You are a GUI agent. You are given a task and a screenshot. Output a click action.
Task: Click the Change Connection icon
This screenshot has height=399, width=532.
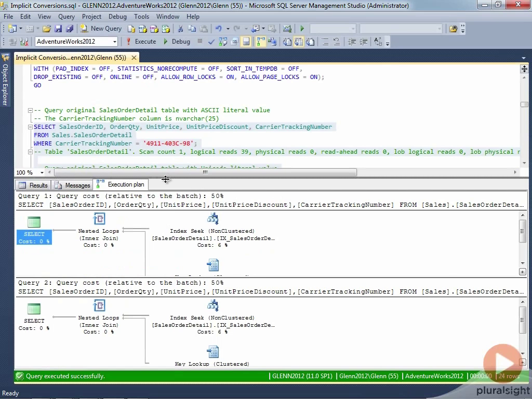point(24,42)
